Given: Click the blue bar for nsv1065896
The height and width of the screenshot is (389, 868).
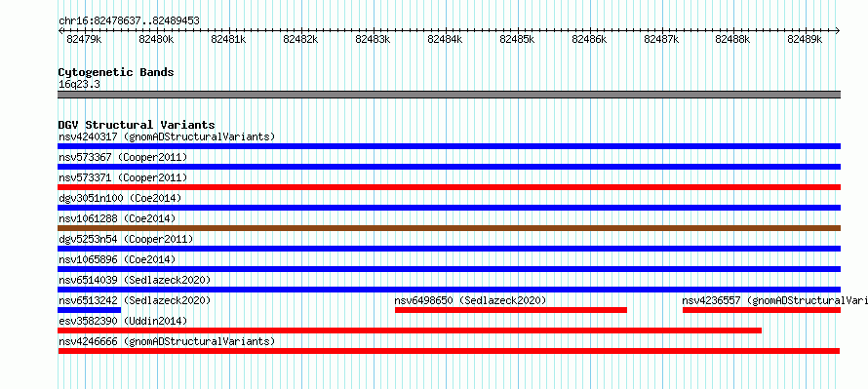Looking at the screenshot, I should [x=449, y=269].
